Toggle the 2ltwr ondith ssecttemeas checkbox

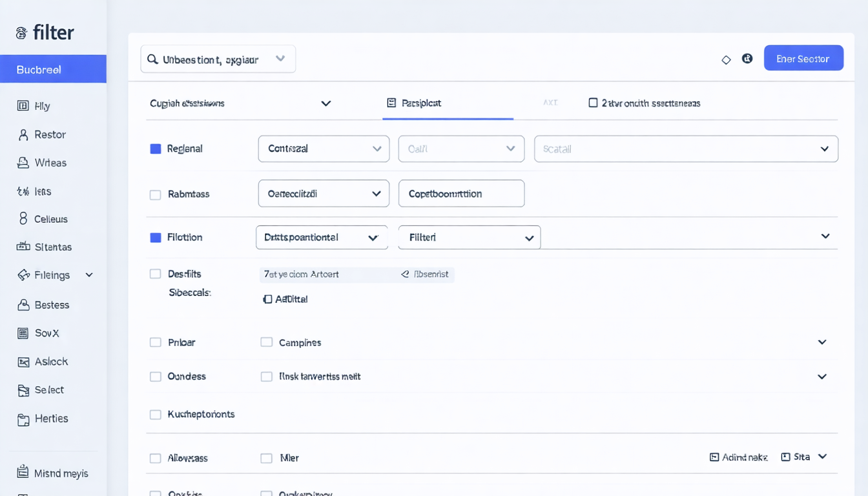593,103
